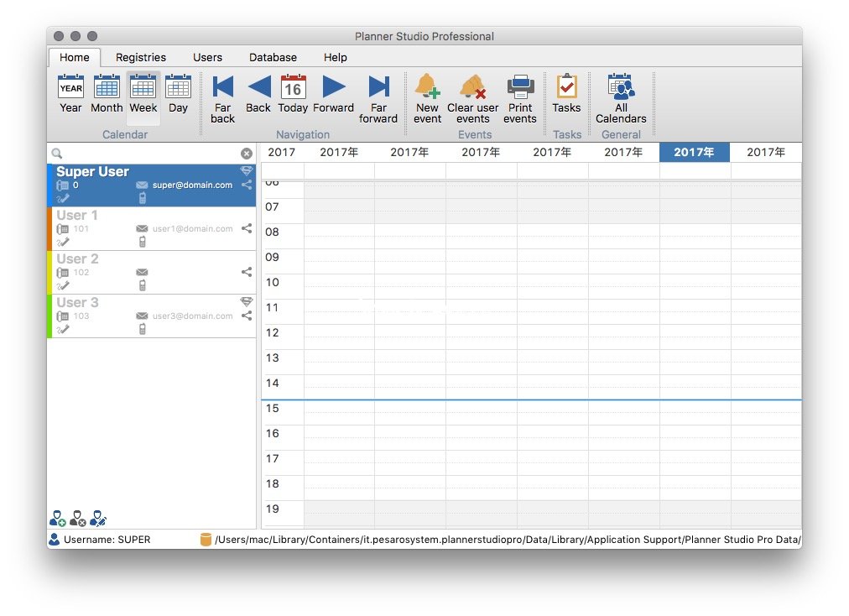This screenshot has height=616, width=849.
Task: Select User 3 in the user list
Action: (x=152, y=316)
